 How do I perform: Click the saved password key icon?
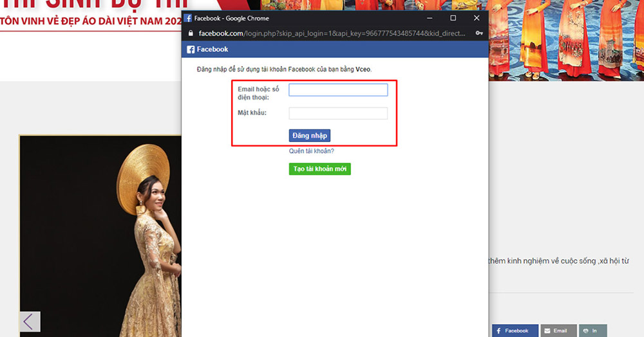tap(479, 33)
